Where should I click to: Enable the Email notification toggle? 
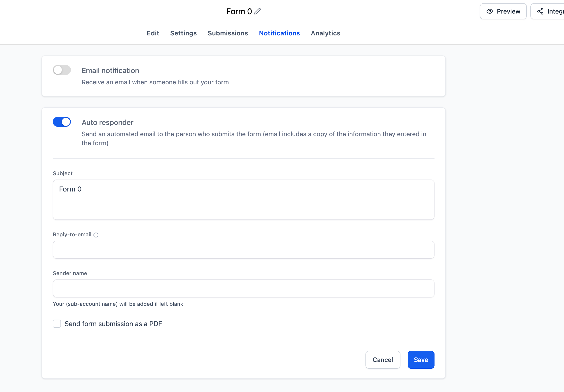pyautogui.click(x=62, y=70)
